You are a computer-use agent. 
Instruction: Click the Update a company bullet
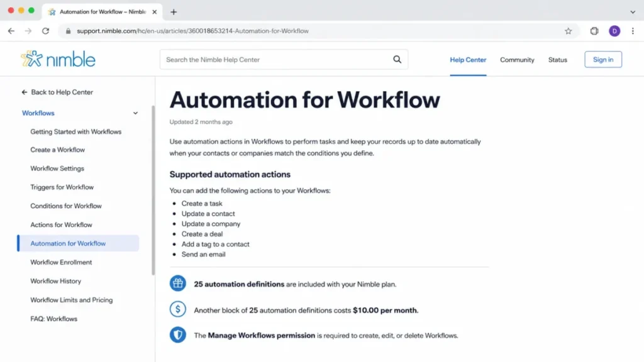[211, 224]
